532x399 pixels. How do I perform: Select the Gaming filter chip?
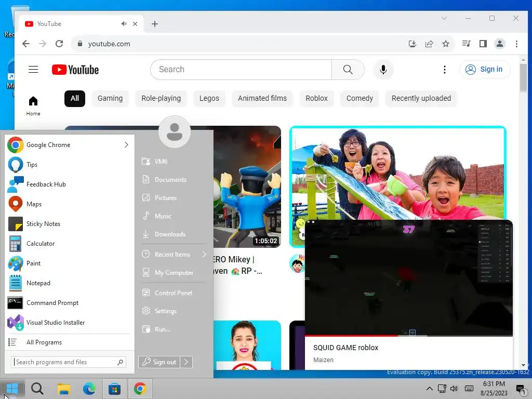click(110, 98)
